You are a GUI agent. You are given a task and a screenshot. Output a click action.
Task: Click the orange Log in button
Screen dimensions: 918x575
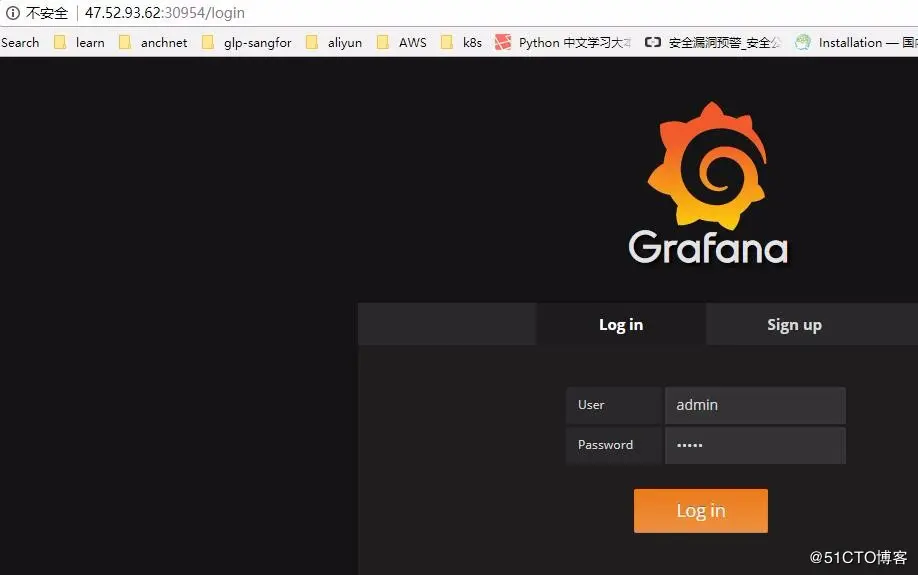point(701,511)
